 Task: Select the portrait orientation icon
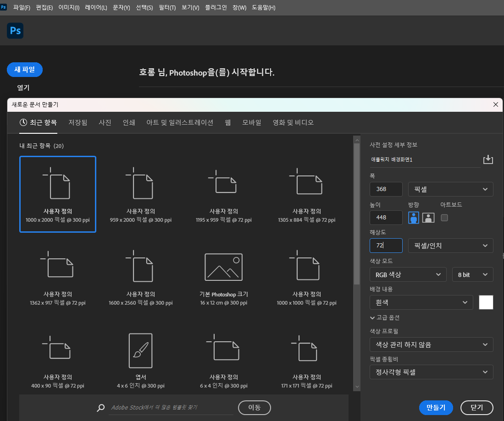[x=413, y=218]
